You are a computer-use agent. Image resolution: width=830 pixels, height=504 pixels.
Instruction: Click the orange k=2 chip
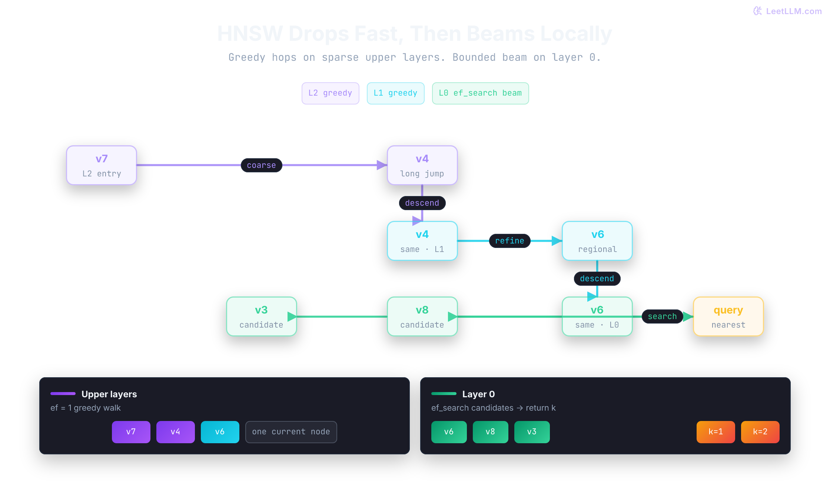click(760, 432)
